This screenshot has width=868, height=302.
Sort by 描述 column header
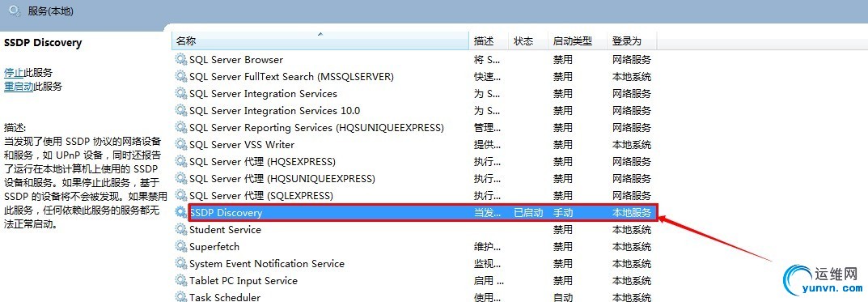(x=489, y=41)
